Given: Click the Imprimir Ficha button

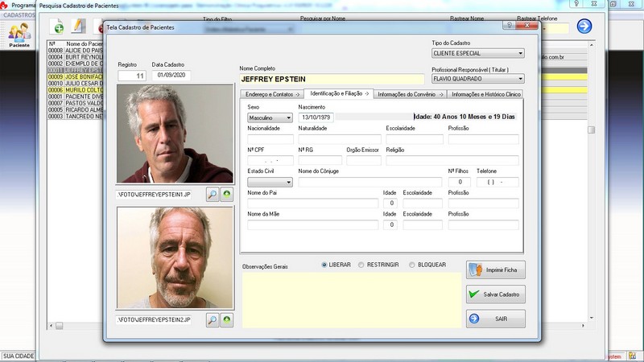Looking at the screenshot, I should pyautogui.click(x=495, y=269).
